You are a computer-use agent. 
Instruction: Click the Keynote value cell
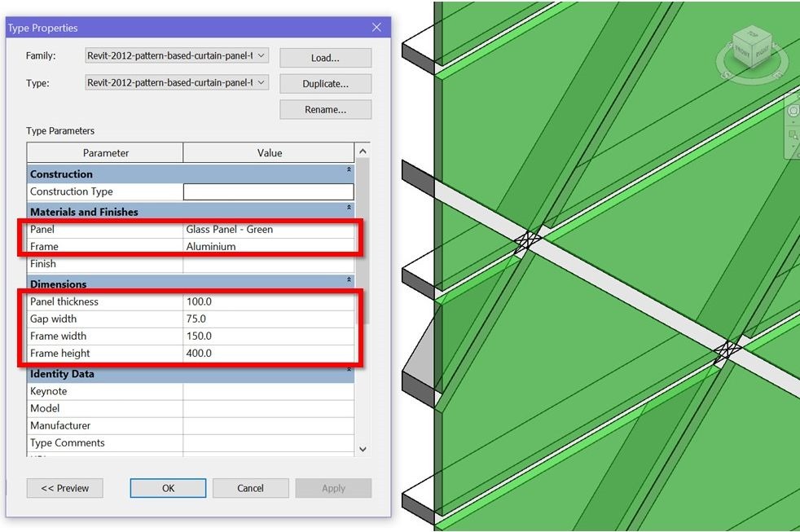tap(268, 391)
